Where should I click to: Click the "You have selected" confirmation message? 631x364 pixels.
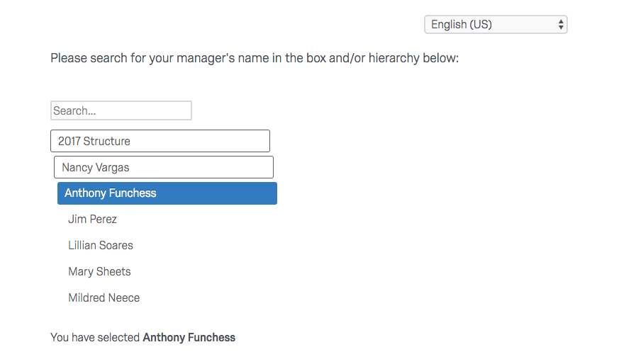(x=96, y=338)
